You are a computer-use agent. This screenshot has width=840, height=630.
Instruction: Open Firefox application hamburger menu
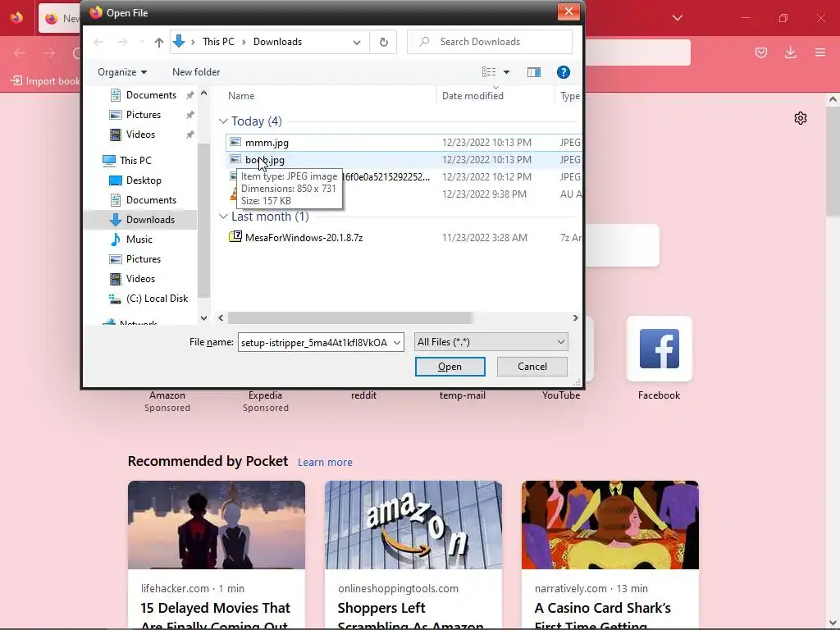[820, 52]
